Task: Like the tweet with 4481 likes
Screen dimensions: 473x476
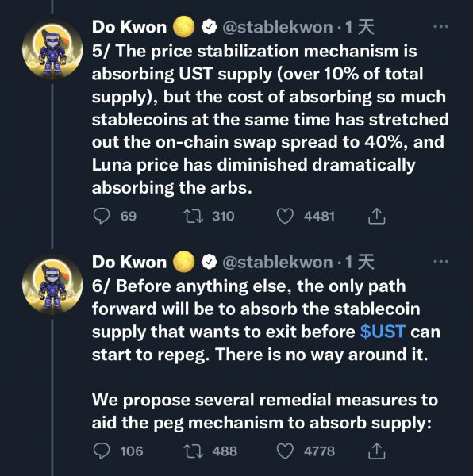Action: pyautogui.click(x=285, y=217)
